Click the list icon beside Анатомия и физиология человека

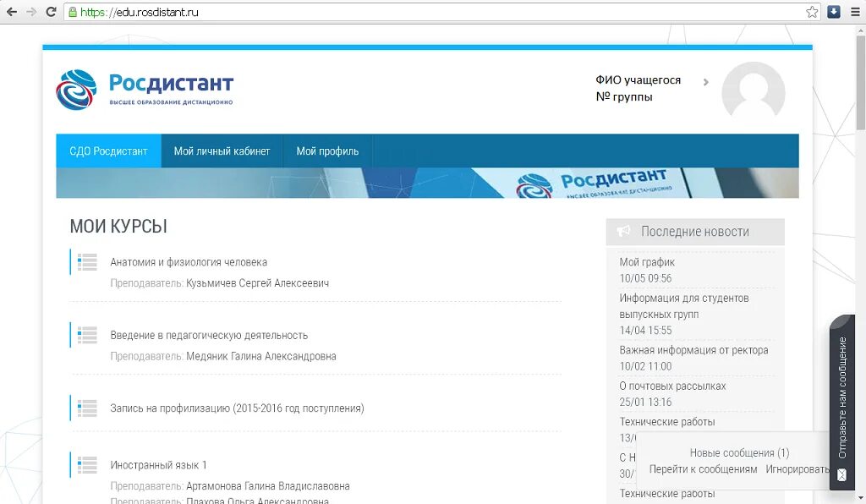click(87, 261)
